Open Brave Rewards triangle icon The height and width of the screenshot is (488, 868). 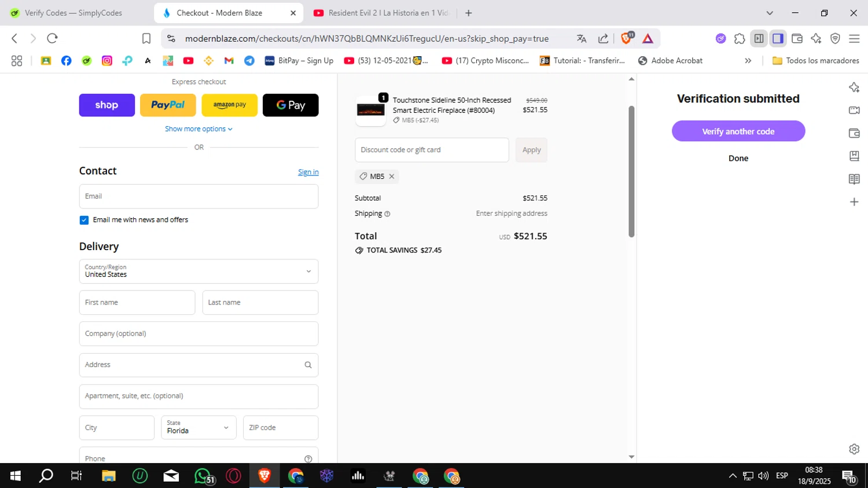tap(648, 39)
